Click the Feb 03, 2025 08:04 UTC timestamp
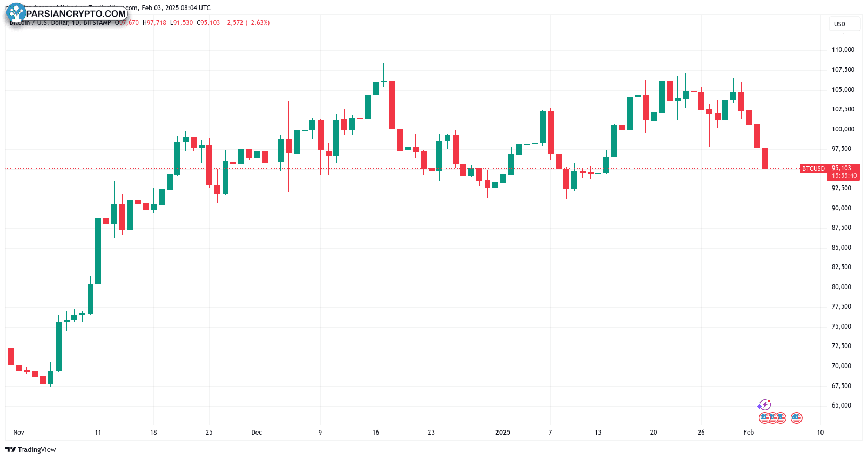This screenshot has width=868, height=459. coord(176,8)
